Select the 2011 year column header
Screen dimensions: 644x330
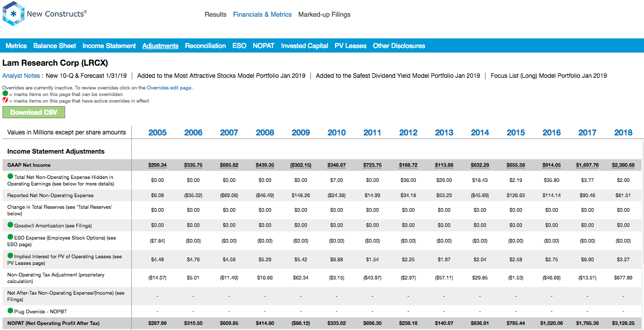tap(372, 132)
